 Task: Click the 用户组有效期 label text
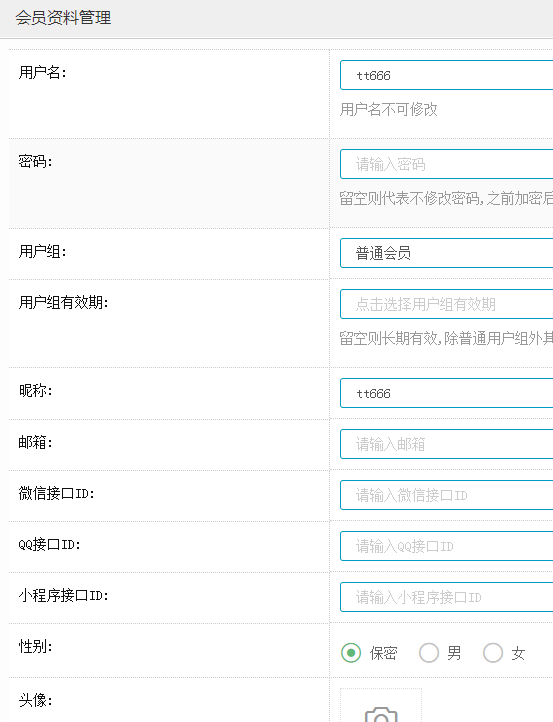tap(64, 303)
